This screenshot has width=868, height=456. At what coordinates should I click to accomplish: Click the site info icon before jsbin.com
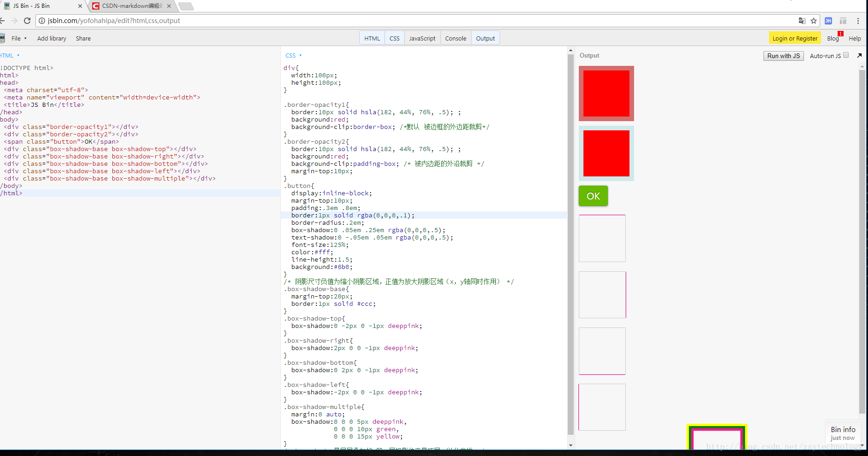click(42, 21)
